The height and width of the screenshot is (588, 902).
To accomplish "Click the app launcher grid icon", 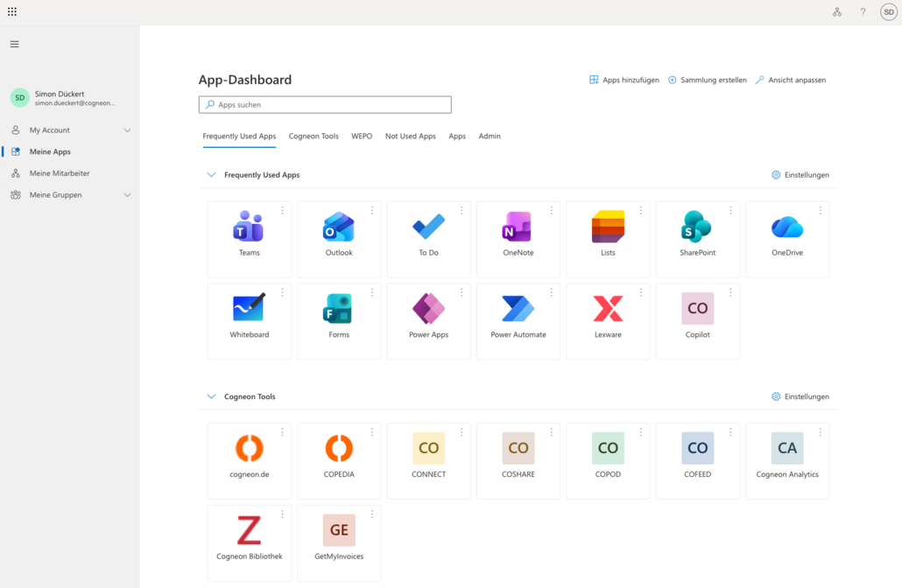I will (x=12, y=12).
